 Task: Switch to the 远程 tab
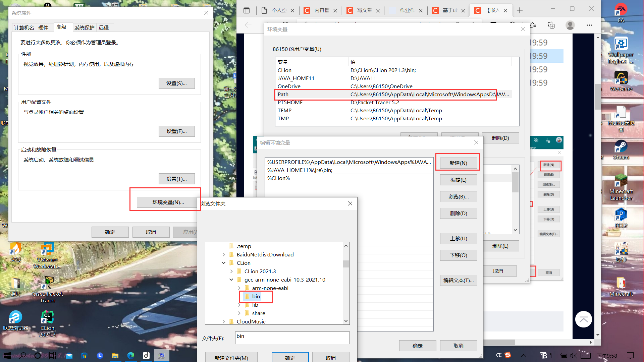[x=104, y=27]
